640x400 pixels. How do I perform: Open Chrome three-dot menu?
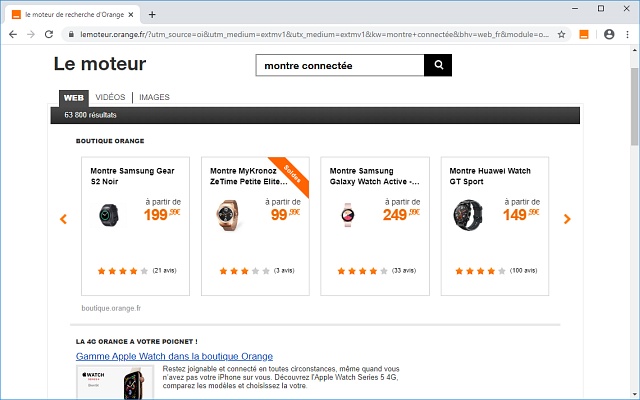click(628, 35)
